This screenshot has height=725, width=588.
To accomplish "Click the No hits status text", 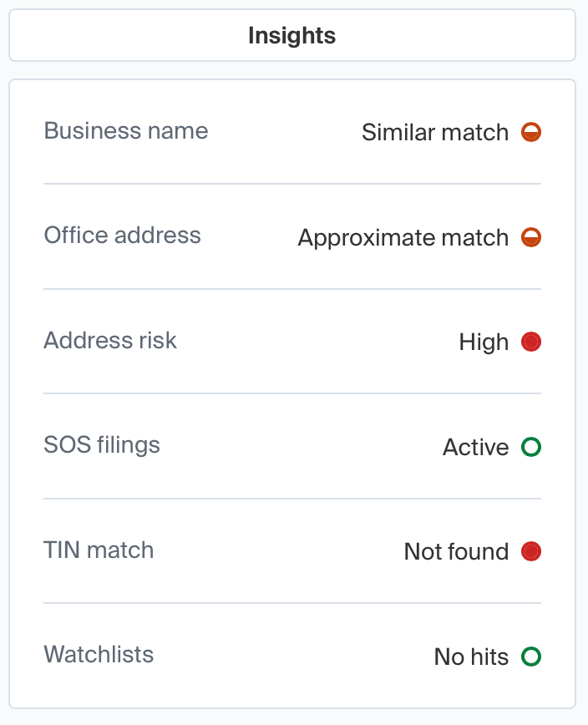I will click(472, 657).
